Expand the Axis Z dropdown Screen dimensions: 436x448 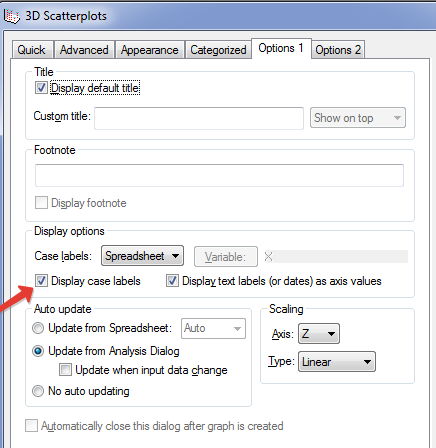coord(319,333)
